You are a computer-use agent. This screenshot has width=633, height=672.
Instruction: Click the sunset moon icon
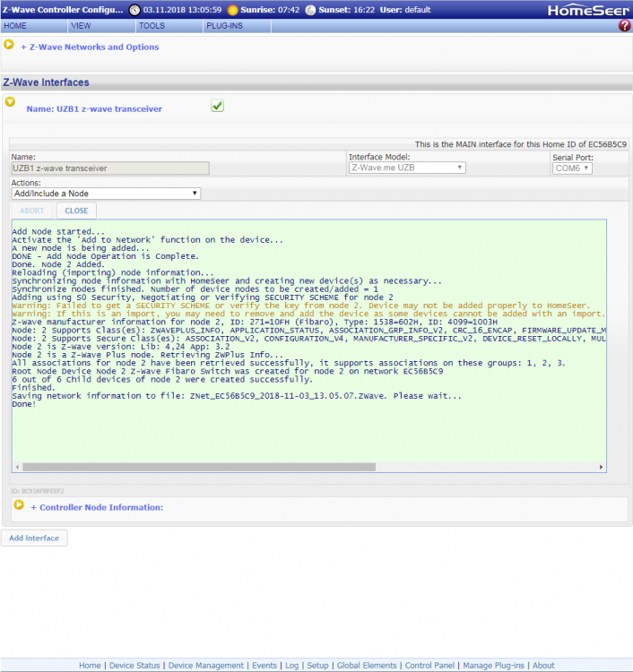[x=310, y=10]
